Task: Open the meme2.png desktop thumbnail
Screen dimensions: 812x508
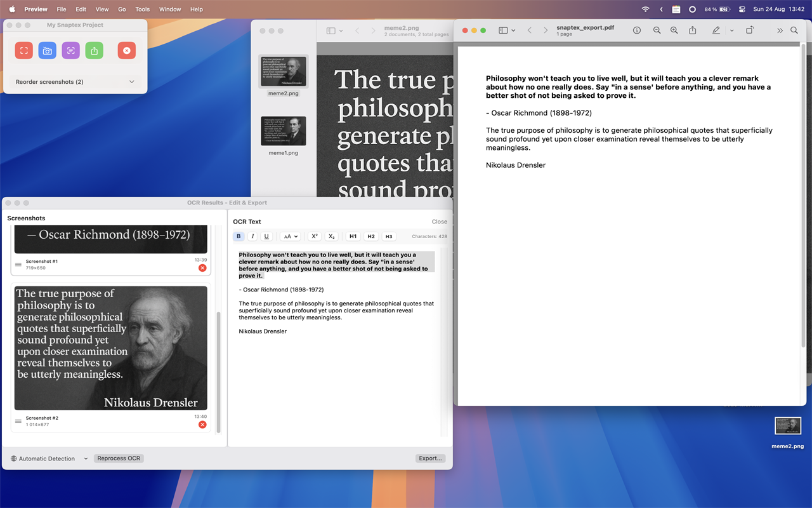Action: click(788, 426)
